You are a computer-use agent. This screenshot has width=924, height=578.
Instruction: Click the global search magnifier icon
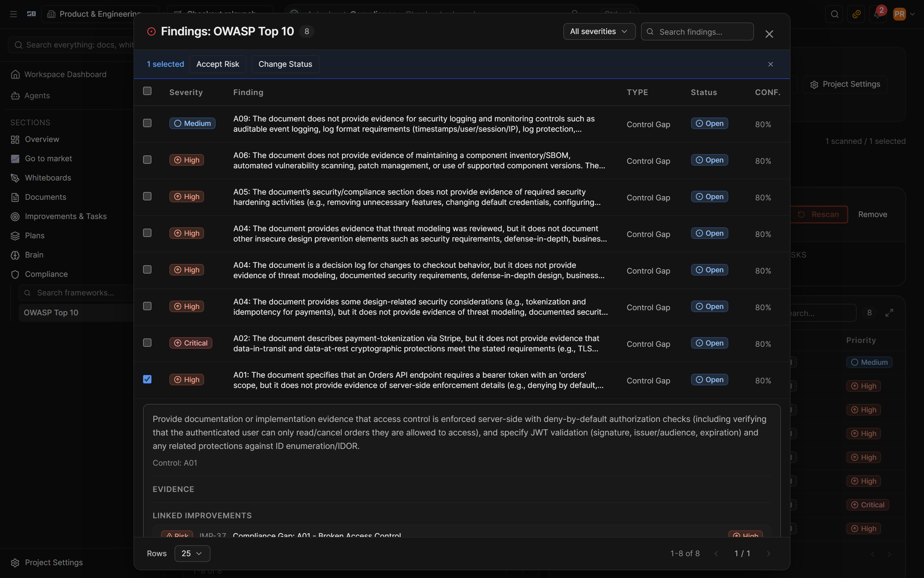tap(835, 14)
